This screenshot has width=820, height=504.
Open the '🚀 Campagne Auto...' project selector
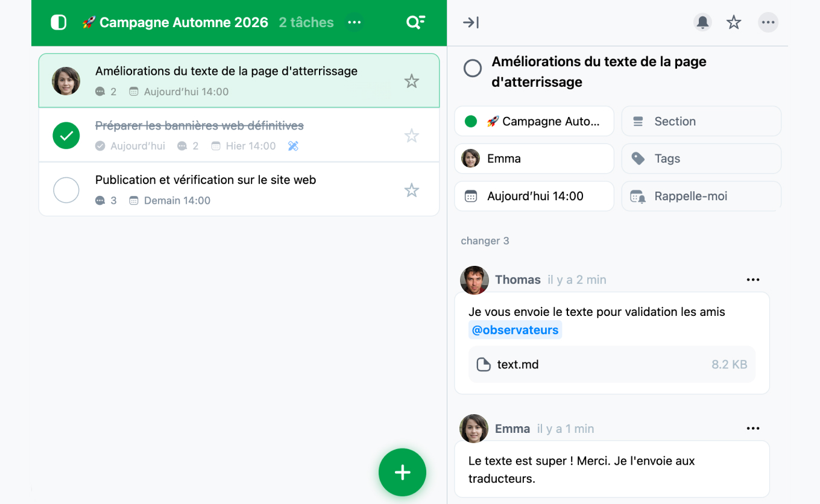534,121
